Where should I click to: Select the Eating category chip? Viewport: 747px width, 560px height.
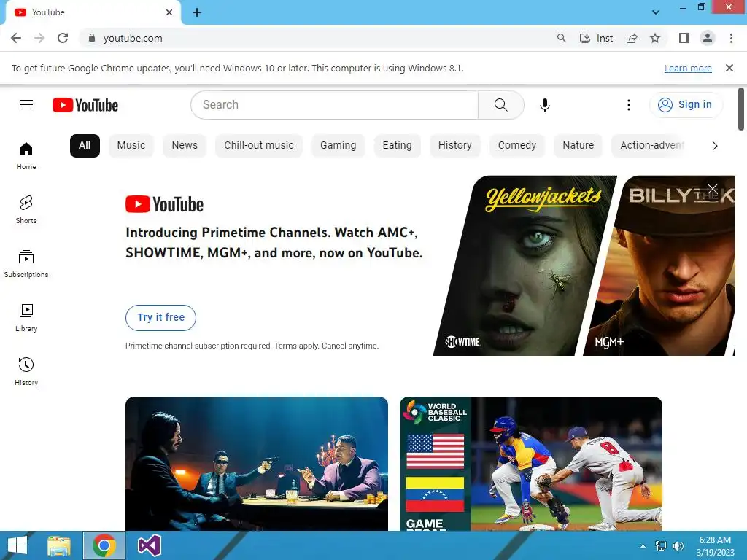tap(397, 146)
